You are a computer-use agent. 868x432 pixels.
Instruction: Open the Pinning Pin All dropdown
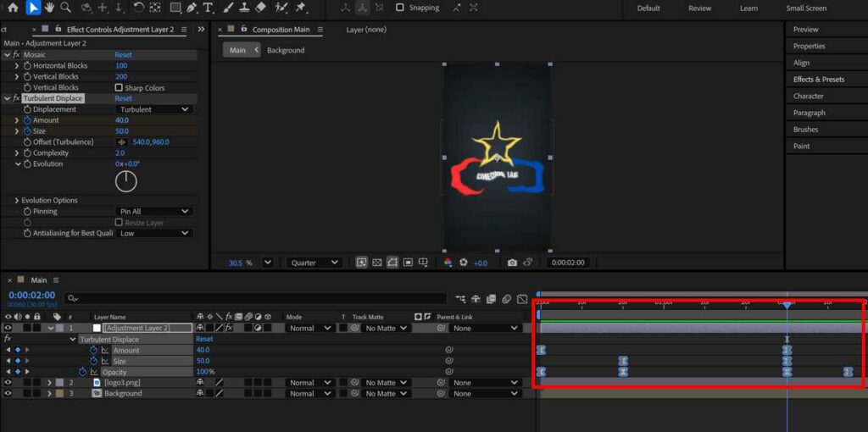(154, 211)
